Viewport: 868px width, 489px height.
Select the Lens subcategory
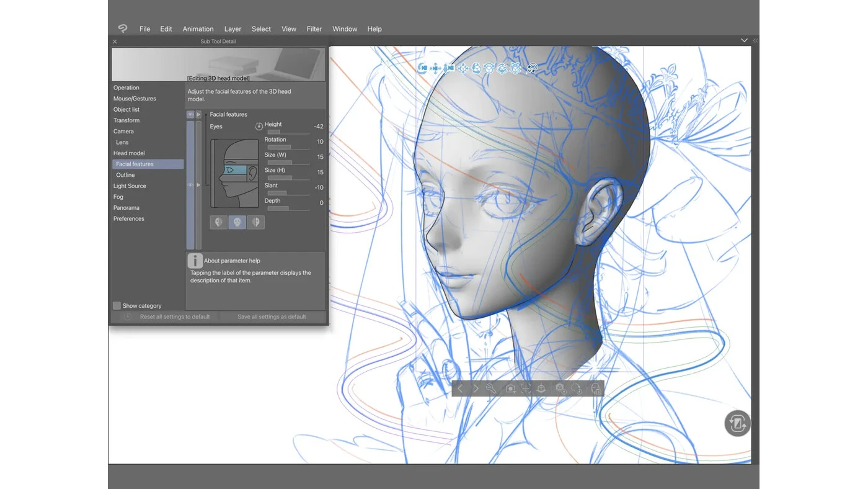pos(122,142)
